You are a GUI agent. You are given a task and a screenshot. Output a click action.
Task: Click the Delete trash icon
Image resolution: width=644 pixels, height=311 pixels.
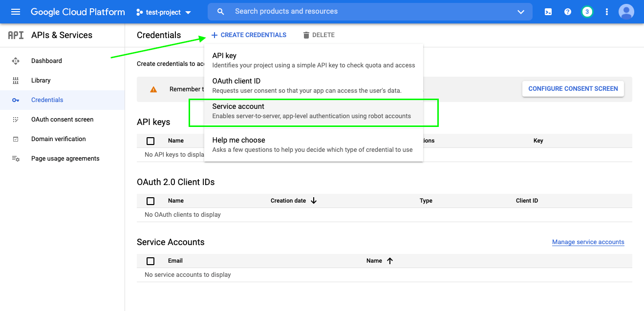click(x=306, y=35)
